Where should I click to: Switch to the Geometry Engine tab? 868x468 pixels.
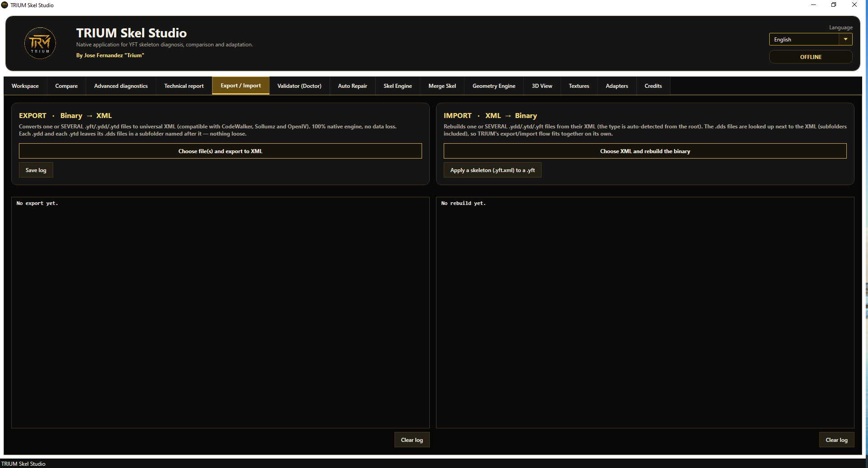point(494,86)
